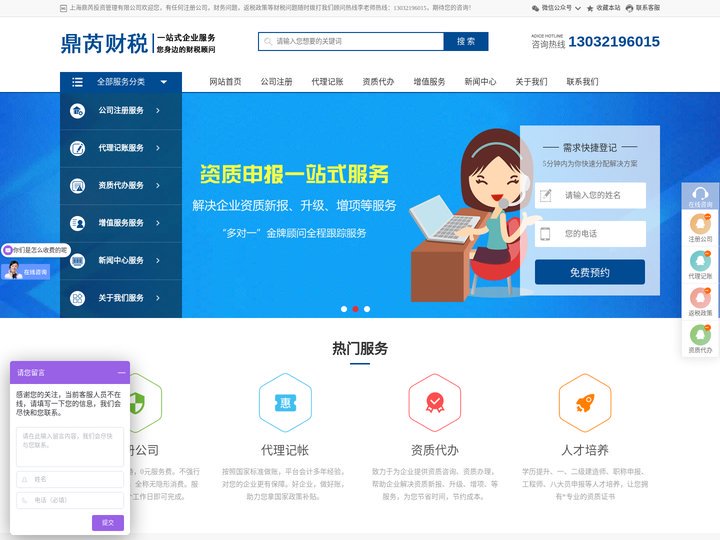The width and height of the screenshot is (720, 540).
Task: Click the 关于我们服务 sidebar icon
Action: [77, 298]
